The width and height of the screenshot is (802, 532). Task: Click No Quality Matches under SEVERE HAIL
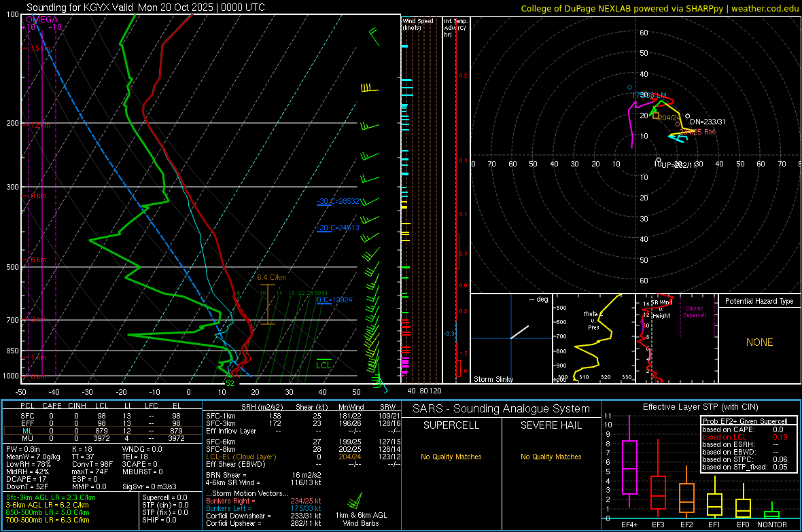click(x=551, y=457)
